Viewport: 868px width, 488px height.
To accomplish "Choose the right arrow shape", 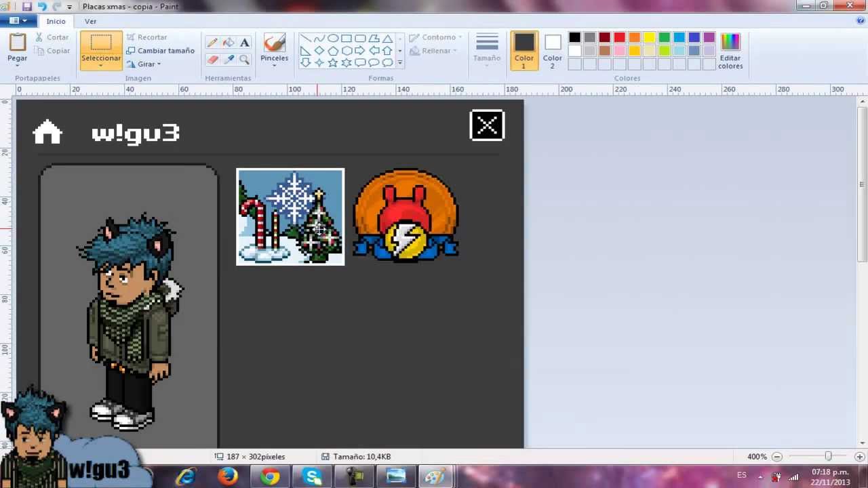I will pos(360,51).
